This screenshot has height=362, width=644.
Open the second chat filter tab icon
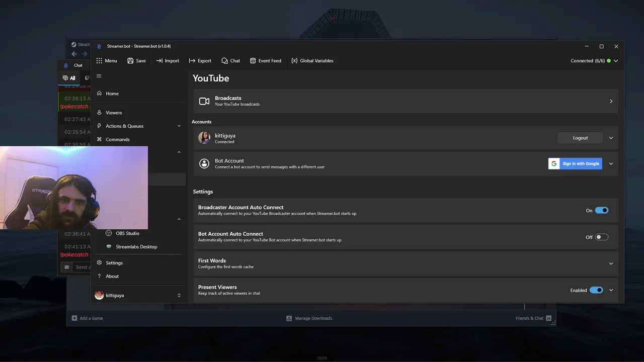click(x=87, y=78)
